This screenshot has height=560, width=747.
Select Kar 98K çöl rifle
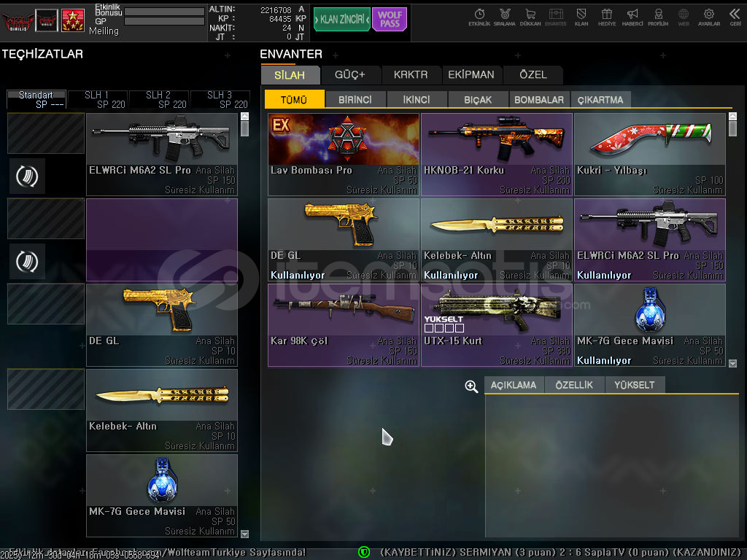[344, 324]
